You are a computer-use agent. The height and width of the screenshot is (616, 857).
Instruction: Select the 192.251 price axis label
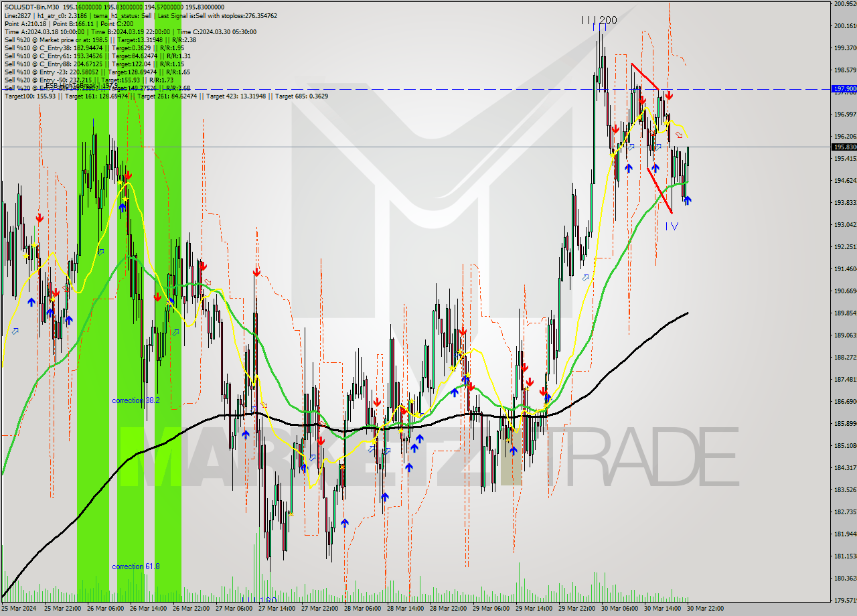click(845, 246)
